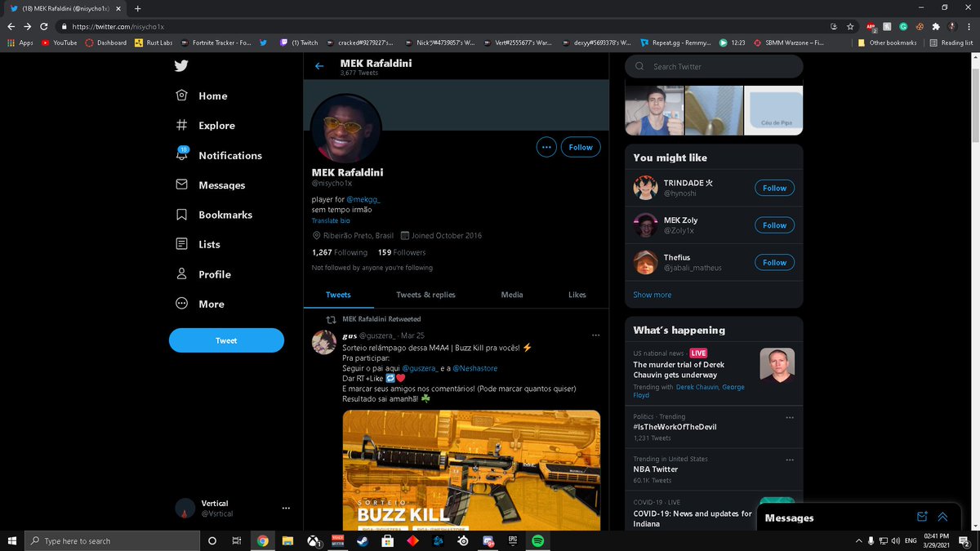Open Chrome extensions puzzle icon

click(x=936, y=26)
